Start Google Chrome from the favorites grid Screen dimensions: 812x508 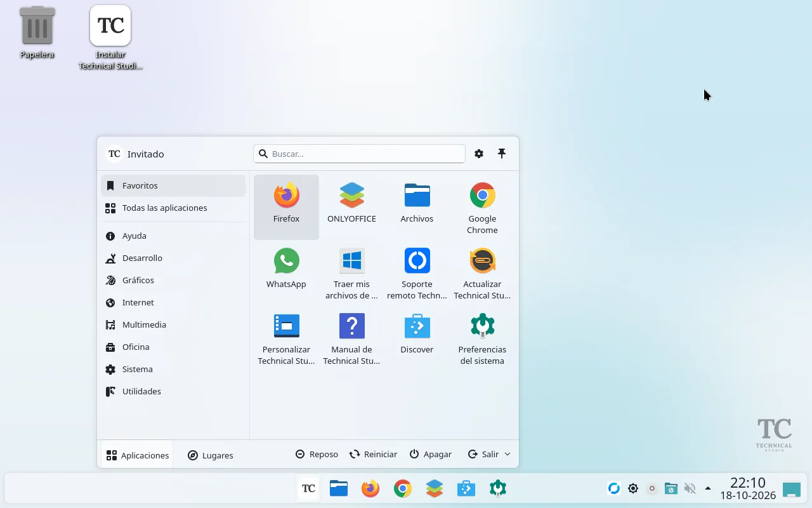[482, 207]
